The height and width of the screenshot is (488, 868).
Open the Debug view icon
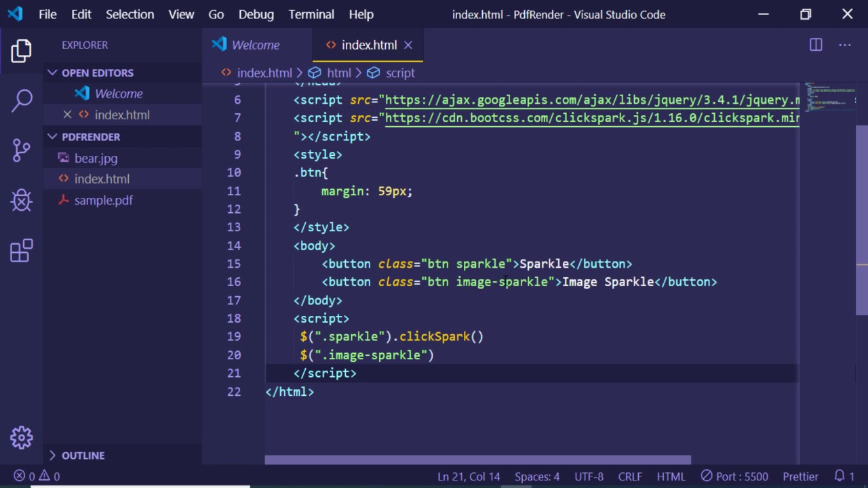(x=22, y=200)
